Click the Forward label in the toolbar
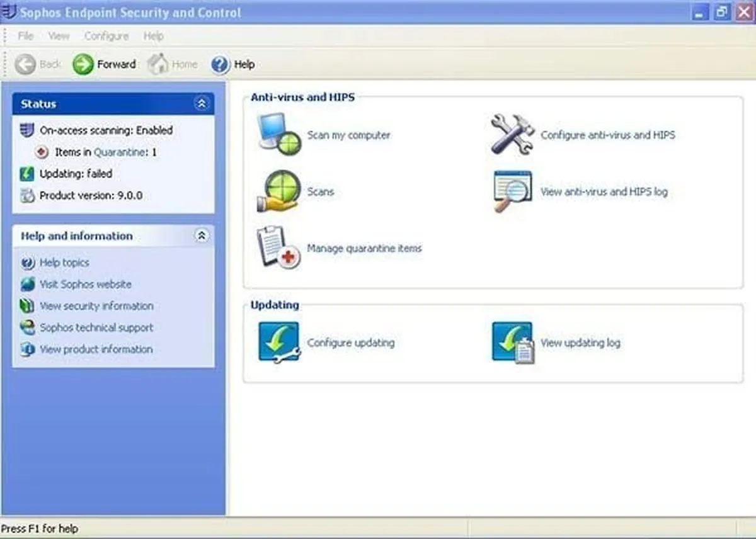The image size is (756, 539). [117, 64]
